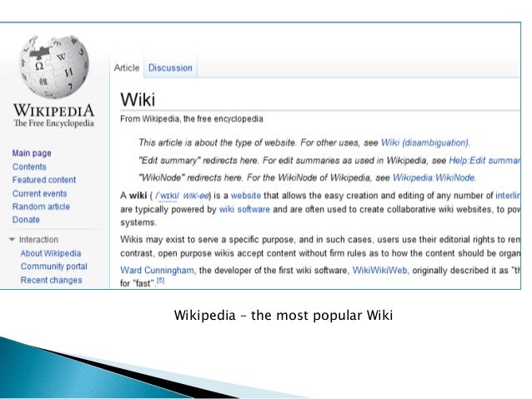Viewport: 532px width, 399px height.
Task: Open the Article tab
Action: click(x=127, y=67)
